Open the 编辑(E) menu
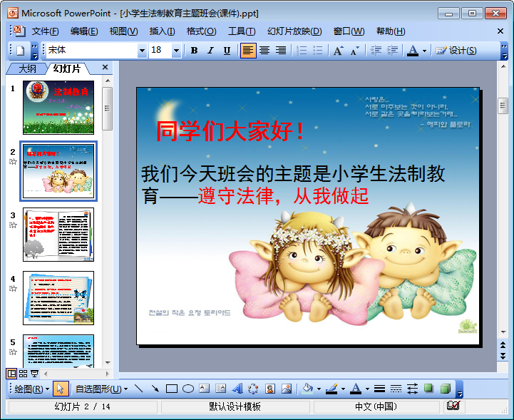Viewport: 514px width, 420px height. click(84, 31)
